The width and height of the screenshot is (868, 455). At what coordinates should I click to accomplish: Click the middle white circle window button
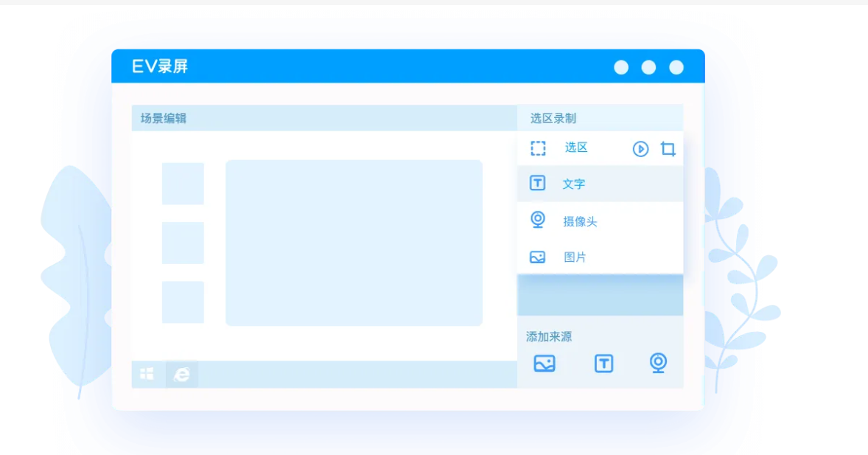[648, 68]
